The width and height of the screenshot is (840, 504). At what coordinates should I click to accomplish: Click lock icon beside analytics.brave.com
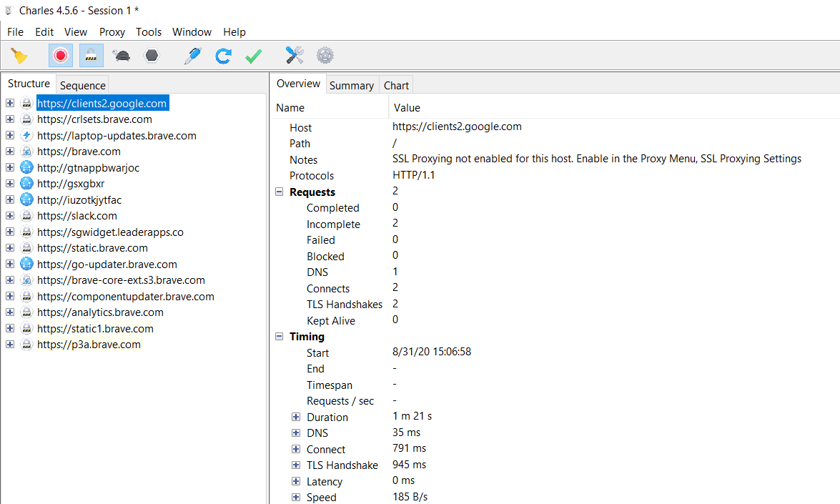click(x=26, y=312)
